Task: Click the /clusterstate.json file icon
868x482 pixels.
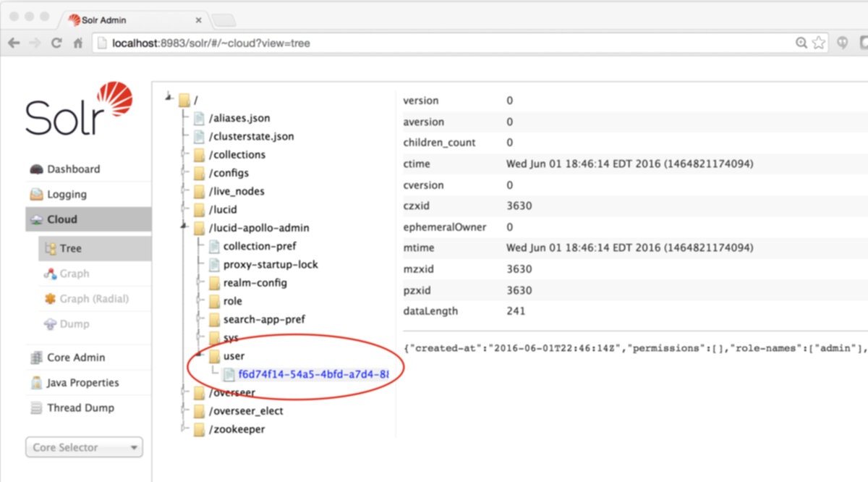Action: coord(200,136)
